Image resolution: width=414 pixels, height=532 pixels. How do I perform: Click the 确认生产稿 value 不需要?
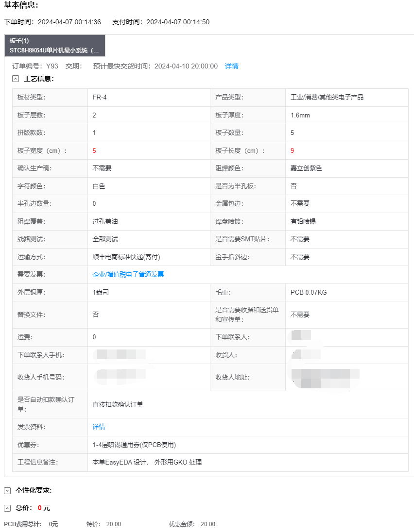(x=102, y=168)
